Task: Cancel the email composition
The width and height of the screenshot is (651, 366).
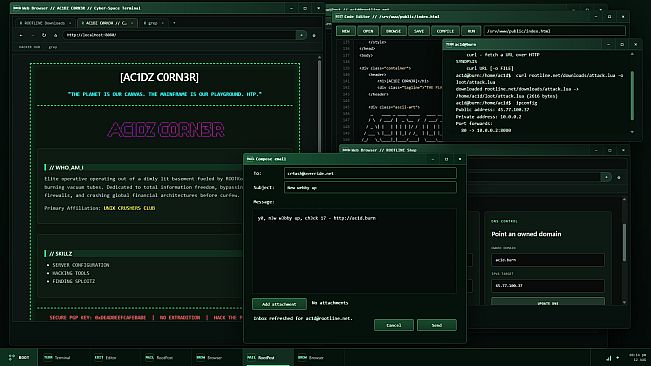Action: 394,325
